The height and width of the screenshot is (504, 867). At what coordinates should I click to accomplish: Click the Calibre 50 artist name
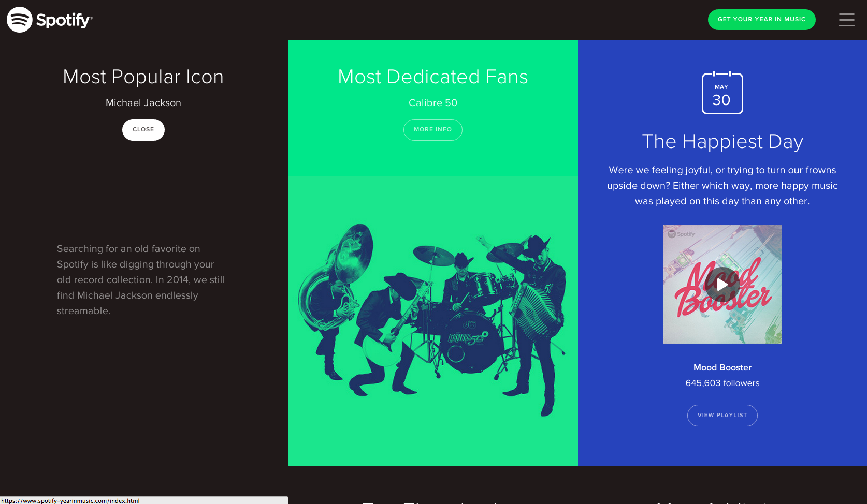tap(433, 103)
